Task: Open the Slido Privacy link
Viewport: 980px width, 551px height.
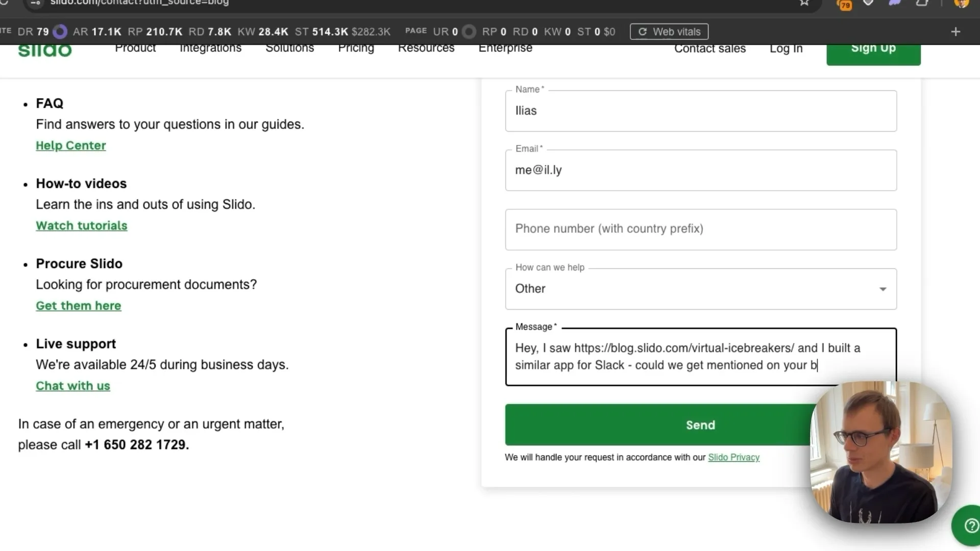Action: [733, 457]
